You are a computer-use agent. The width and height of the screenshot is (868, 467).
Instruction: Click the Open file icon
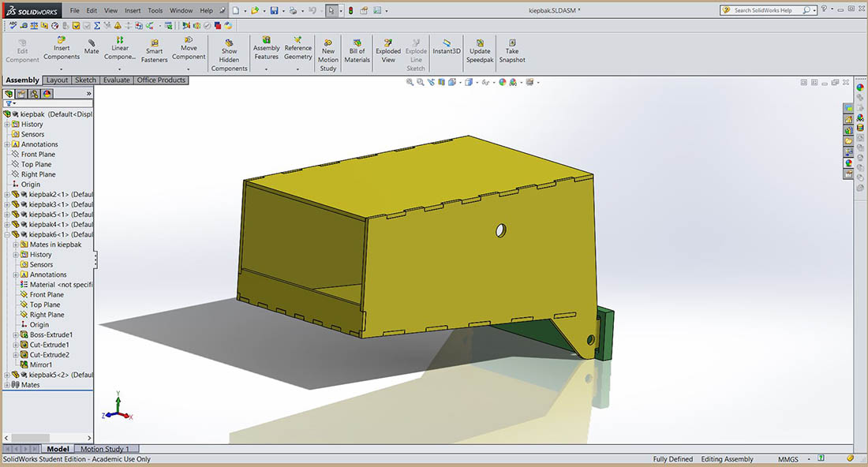point(255,10)
